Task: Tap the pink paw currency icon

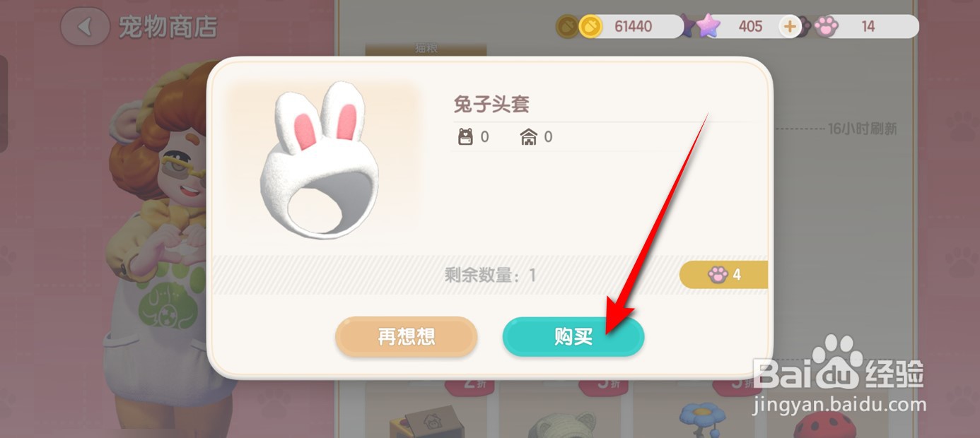Action: (x=825, y=27)
